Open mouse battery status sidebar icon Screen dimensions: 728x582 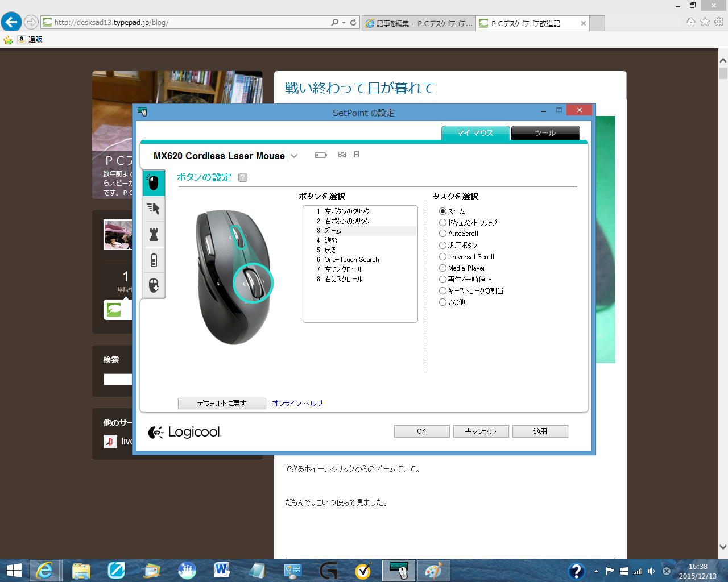click(154, 260)
